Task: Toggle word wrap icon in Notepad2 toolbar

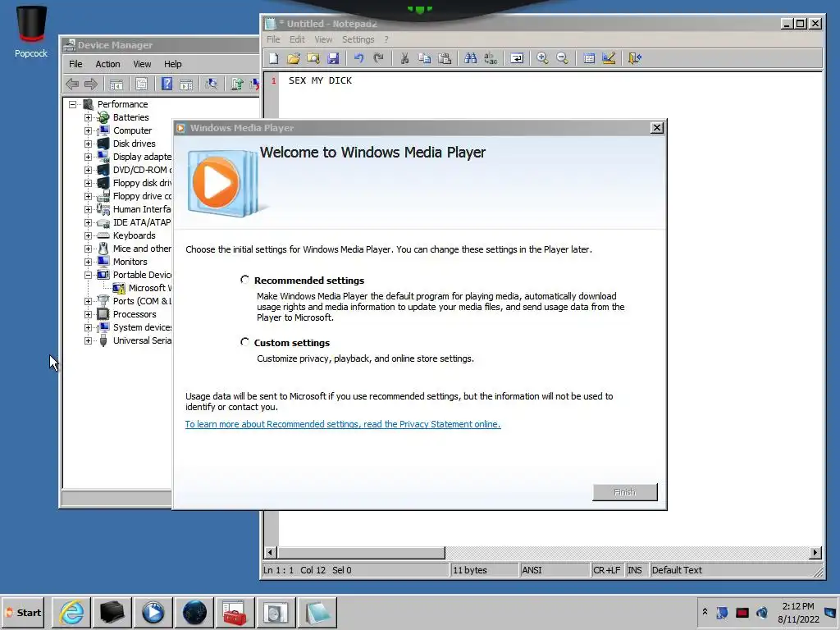Action: 517,58
